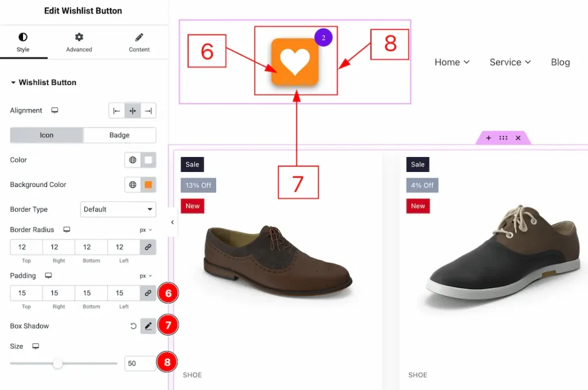Click the 13% Off badge
Image resolution: width=588 pixels, height=390 pixels.
tap(198, 185)
